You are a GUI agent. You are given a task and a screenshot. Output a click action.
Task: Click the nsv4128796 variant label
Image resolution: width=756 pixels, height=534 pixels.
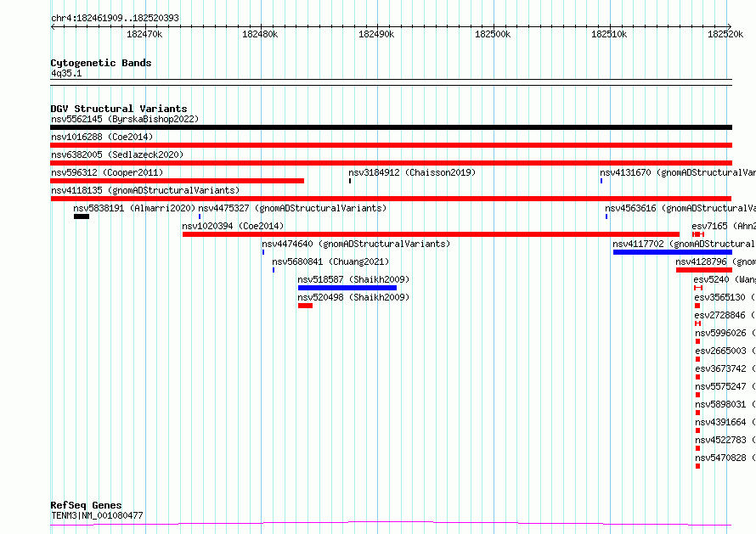[x=715, y=261]
